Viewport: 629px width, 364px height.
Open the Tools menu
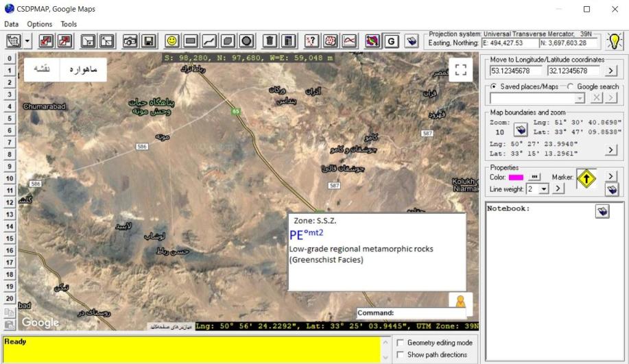(69, 24)
